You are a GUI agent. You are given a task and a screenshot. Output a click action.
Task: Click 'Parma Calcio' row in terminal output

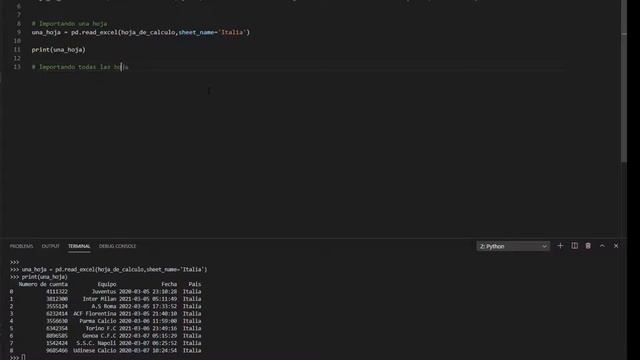tap(105, 321)
